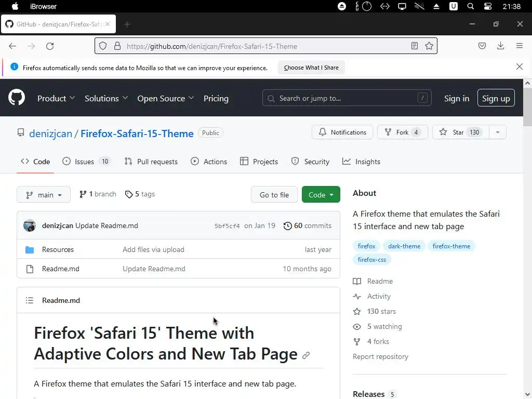
Task: Open the Projects tab
Action: [259, 162]
